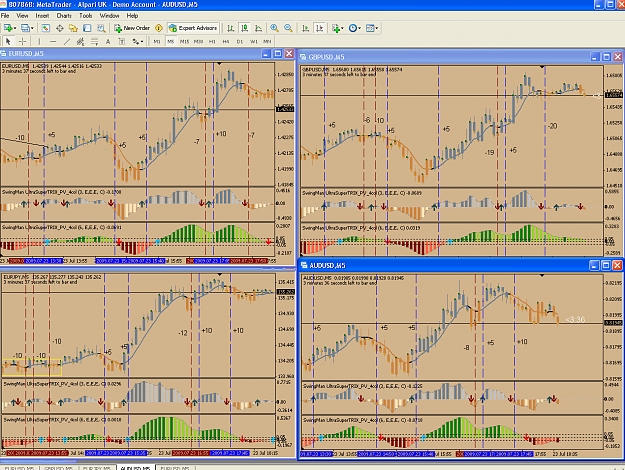This screenshot has height=470, width=625.
Task: Switch timeframe to H1
Action: (x=212, y=41)
